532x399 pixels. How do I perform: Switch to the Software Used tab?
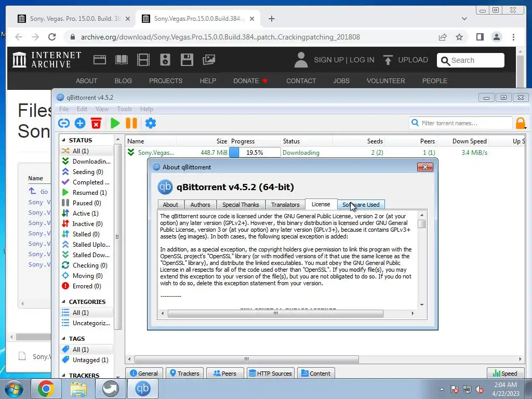[361, 205]
